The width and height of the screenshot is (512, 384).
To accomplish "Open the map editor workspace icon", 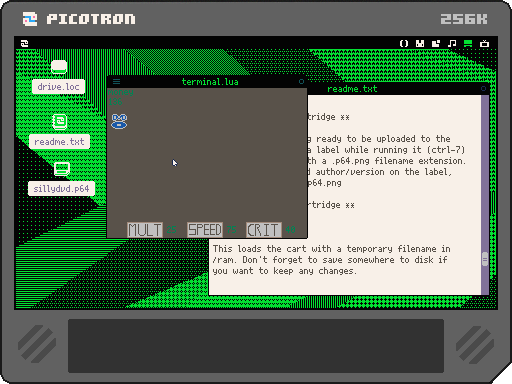I will point(436,43).
